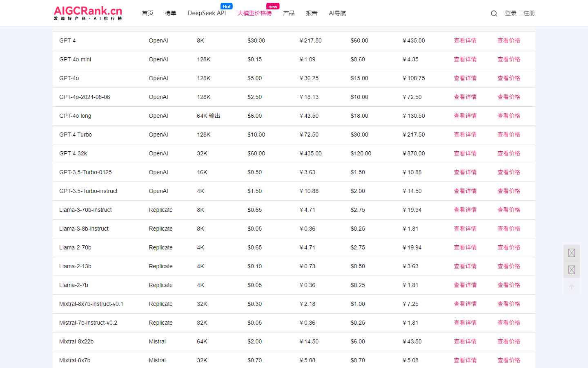Image resolution: width=588 pixels, height=368 pixels.
Task: Open 查看详情 for GPT-4
Action: point(465,40)
